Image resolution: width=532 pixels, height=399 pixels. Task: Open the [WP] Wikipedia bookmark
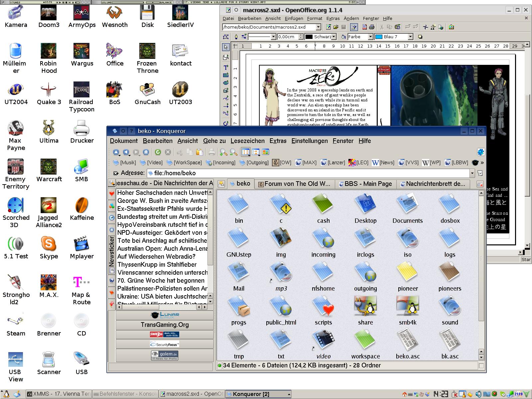tap(431, 163)
